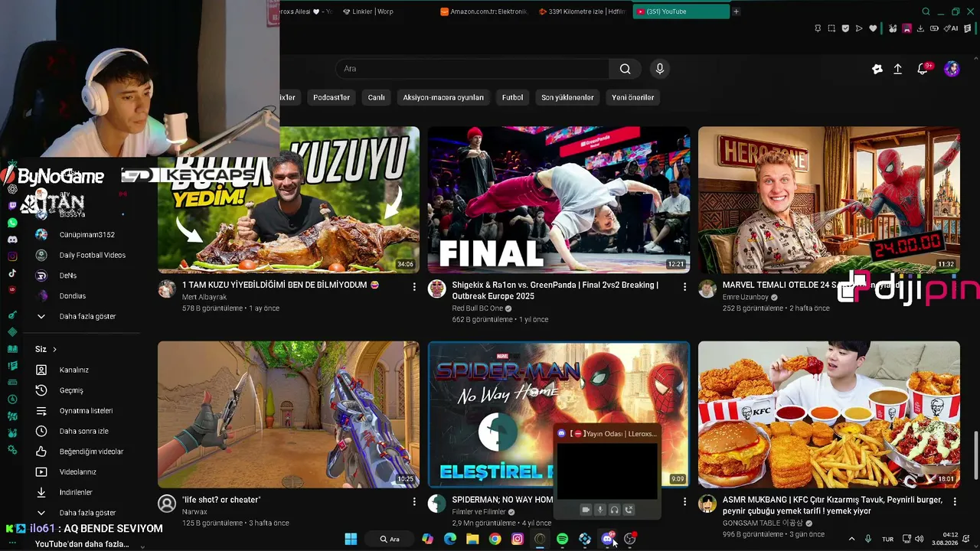
Task: Open the YouTube create video icon
Action: click(877, 69)
